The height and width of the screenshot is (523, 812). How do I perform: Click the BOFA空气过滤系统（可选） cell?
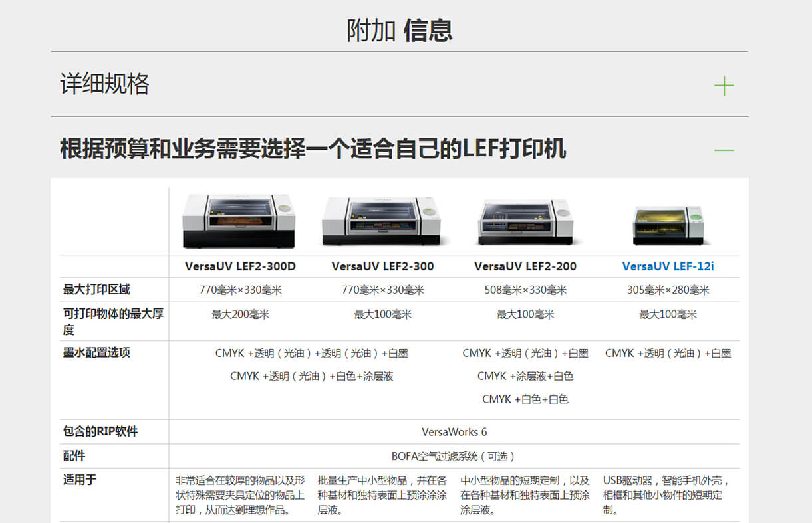tap(454, 457)
